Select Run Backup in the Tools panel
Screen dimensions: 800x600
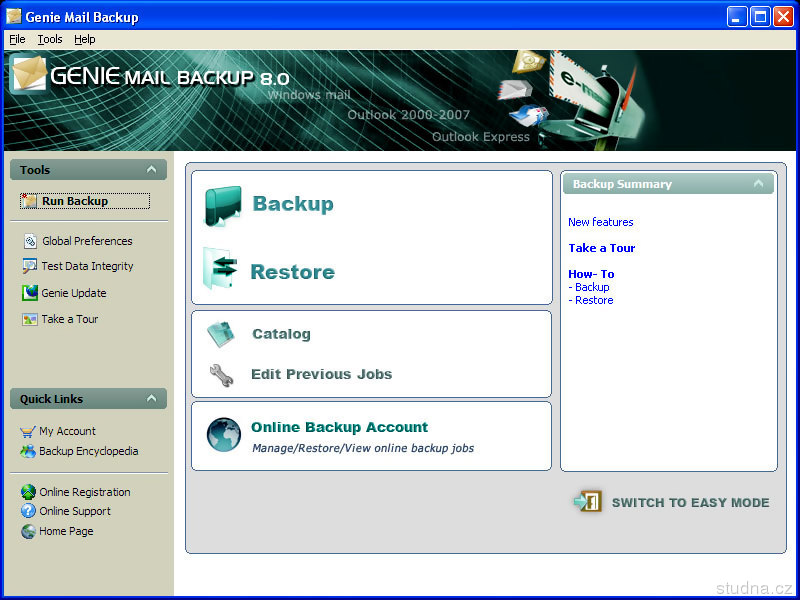74,201
